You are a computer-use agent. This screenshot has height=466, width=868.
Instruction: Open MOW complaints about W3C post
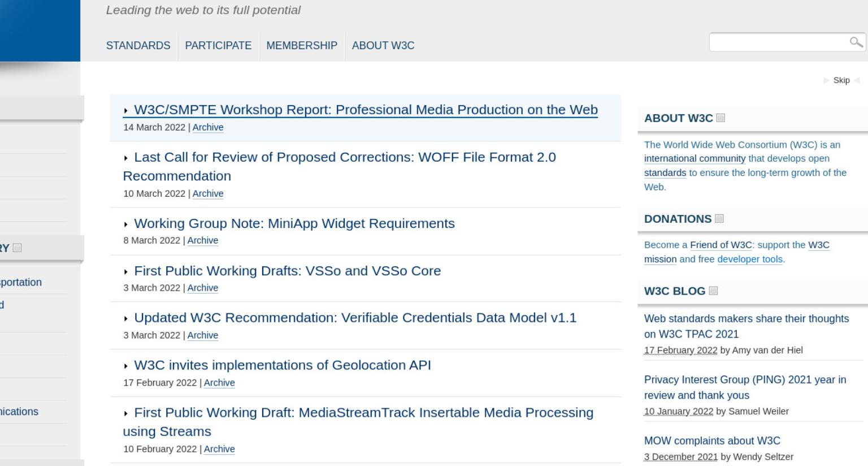712,441
